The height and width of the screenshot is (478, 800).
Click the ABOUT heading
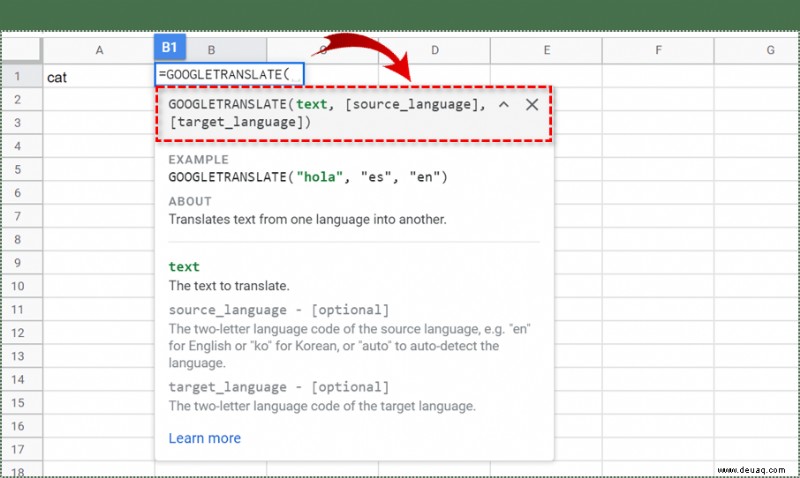pos(190,202)
